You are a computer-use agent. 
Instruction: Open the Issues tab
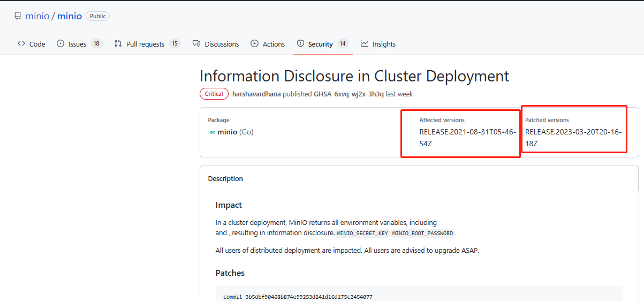click(79, 44)
